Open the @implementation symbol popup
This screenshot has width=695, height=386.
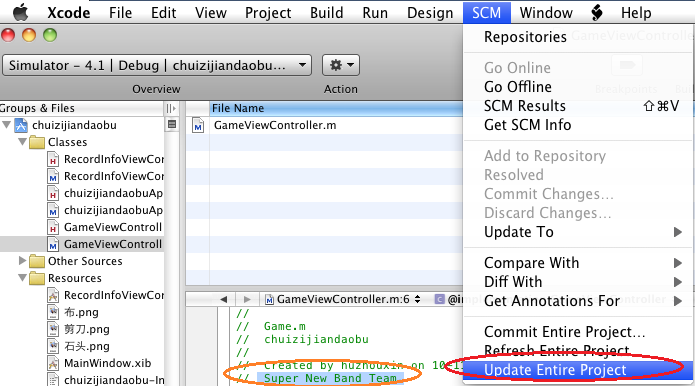tap(449, 300)
